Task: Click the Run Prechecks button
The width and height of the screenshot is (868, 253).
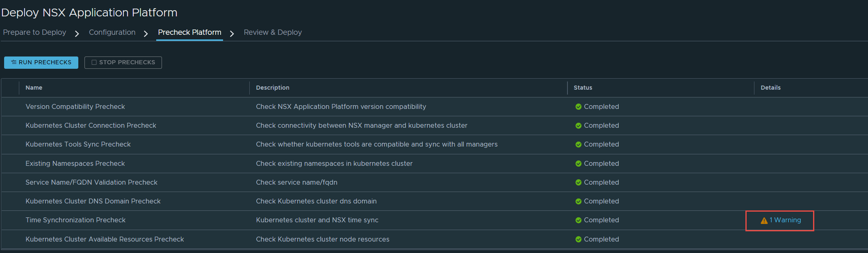Action: click(x=41, y=62)
